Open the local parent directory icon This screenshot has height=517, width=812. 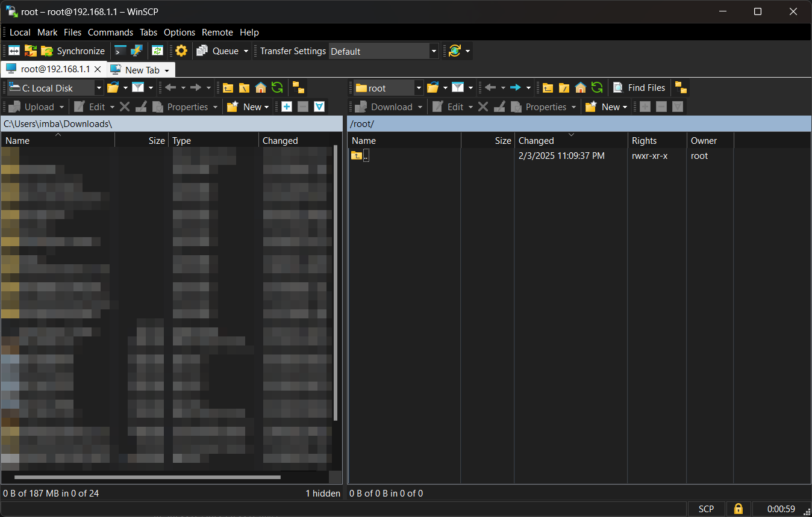228,88
